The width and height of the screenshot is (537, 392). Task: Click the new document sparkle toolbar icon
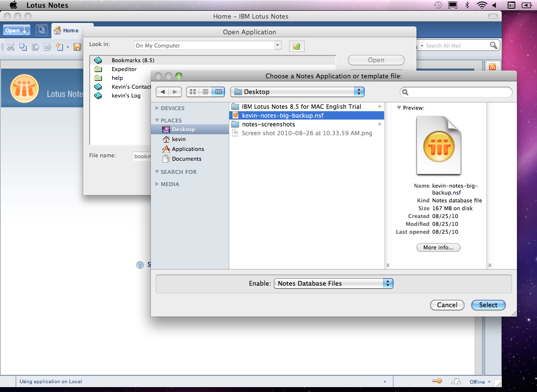(60, 47)
